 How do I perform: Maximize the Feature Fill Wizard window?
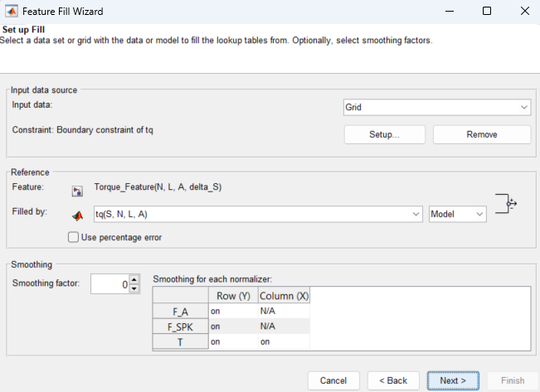pyautogui.click(x=487, y=12)
